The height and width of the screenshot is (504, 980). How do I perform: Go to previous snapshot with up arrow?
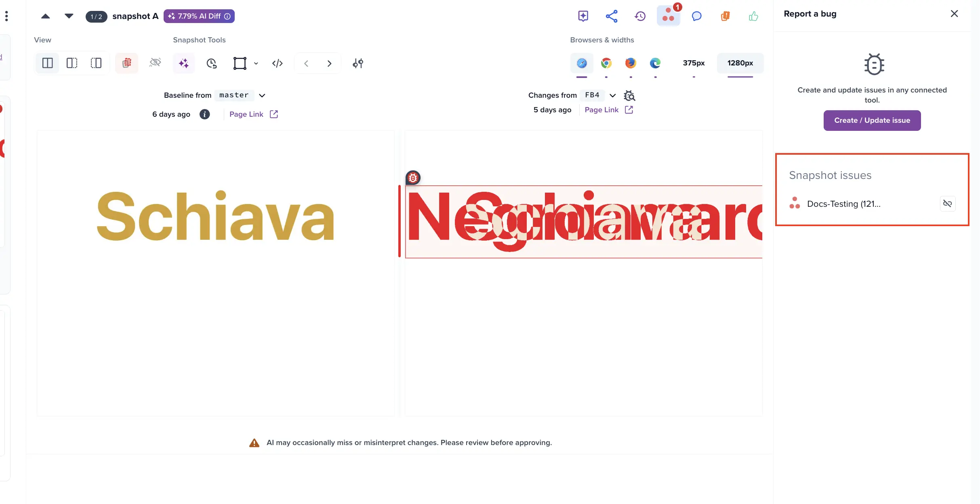pyautogui.click(x=46, y=16)
